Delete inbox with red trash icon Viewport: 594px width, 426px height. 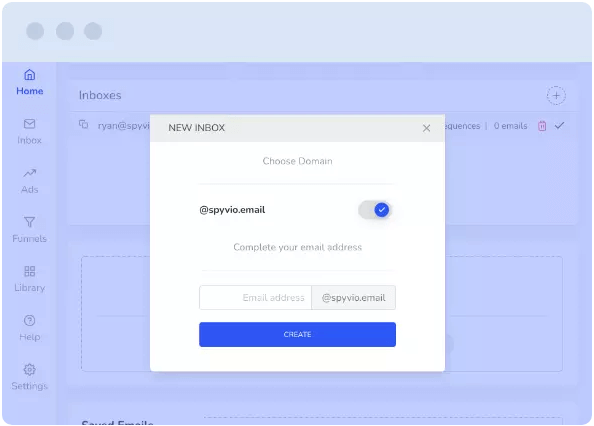542,126
